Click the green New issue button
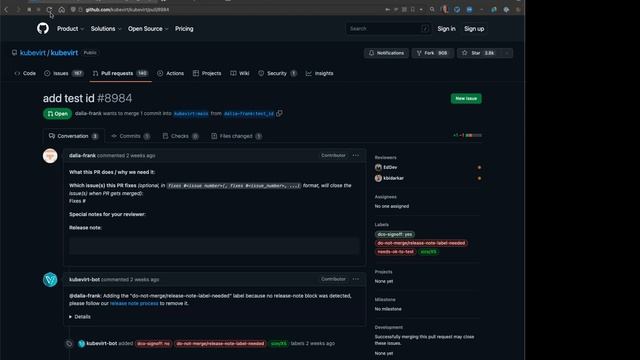The image size is (640, 360). (466, 98)
